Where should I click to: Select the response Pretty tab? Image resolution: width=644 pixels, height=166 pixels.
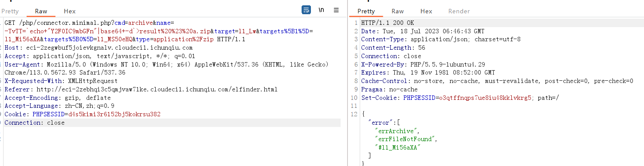(x=366, y=11)
